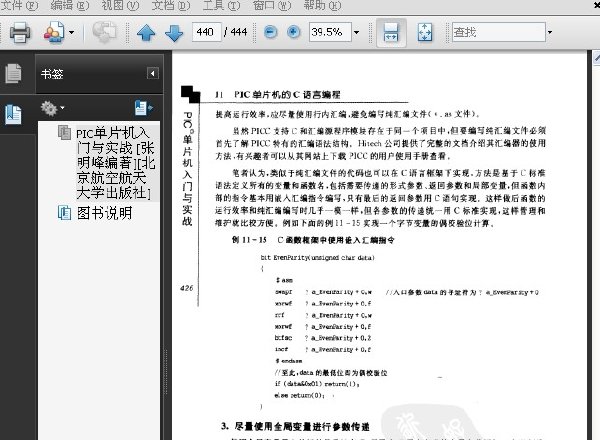Click the #asm line in the code
The height and width of the screenshot is (440, 600).
click(284, 280)
